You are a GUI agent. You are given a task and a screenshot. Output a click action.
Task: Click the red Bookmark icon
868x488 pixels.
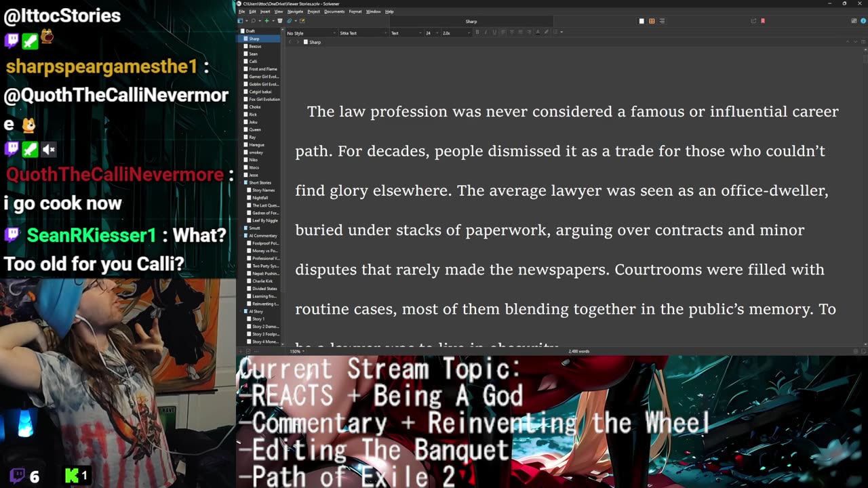(763, 21)
